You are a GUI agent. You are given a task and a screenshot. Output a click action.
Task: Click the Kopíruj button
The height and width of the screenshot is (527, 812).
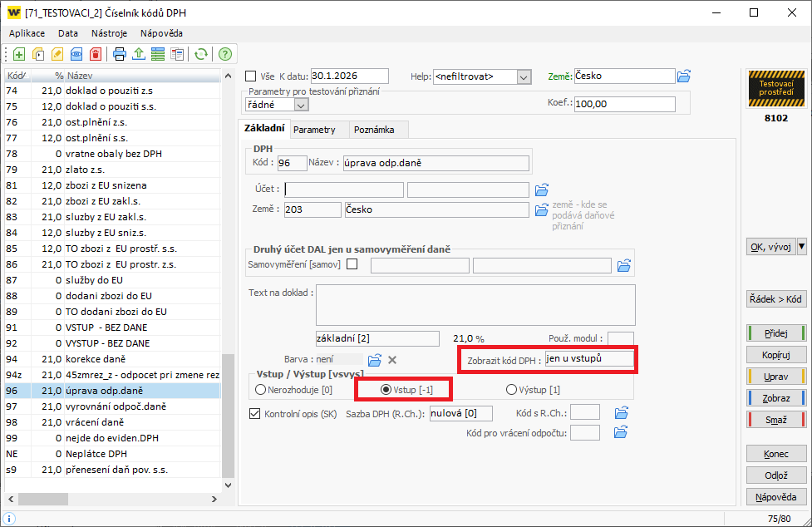click(x=776, y=355)
